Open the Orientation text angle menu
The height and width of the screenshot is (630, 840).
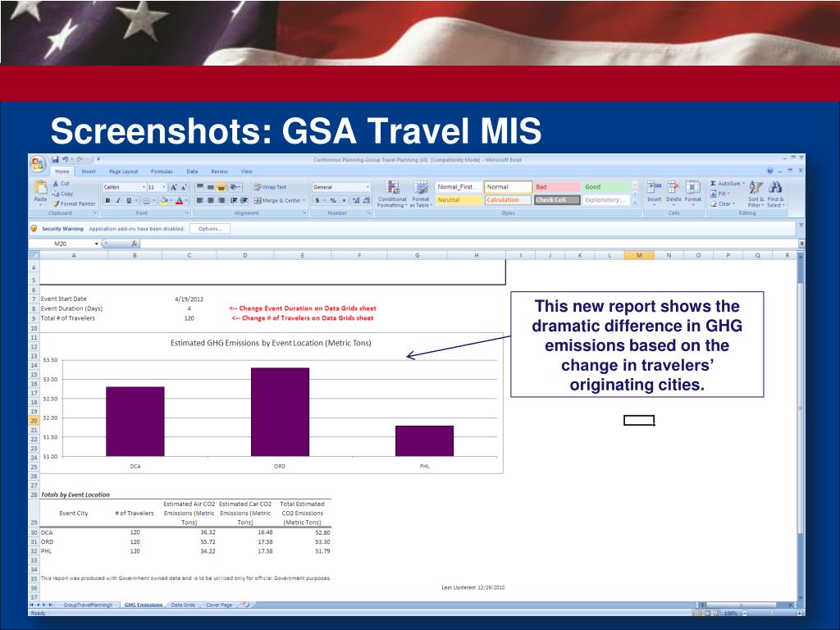coord(235,187)
